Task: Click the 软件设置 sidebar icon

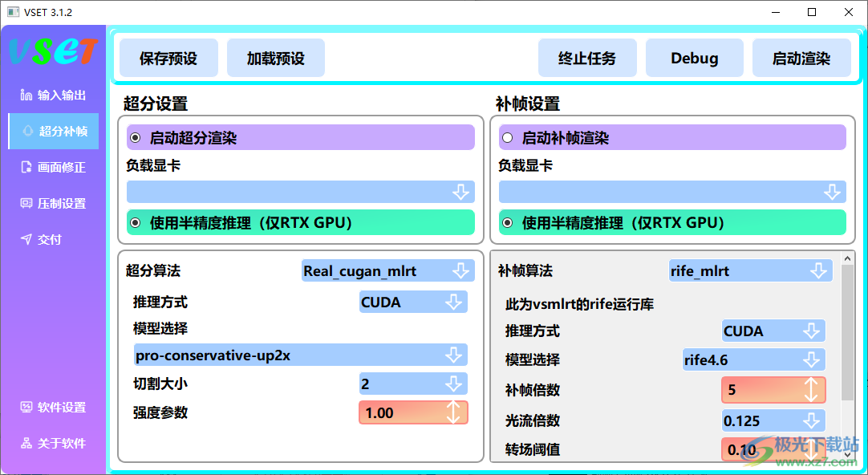Action: pyautogui.click(x=26, y=408)
